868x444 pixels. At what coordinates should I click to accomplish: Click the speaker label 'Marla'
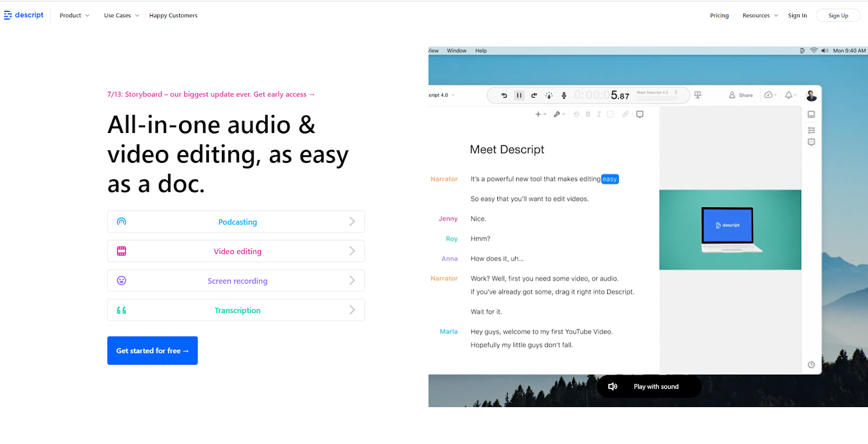click(449, 332)
